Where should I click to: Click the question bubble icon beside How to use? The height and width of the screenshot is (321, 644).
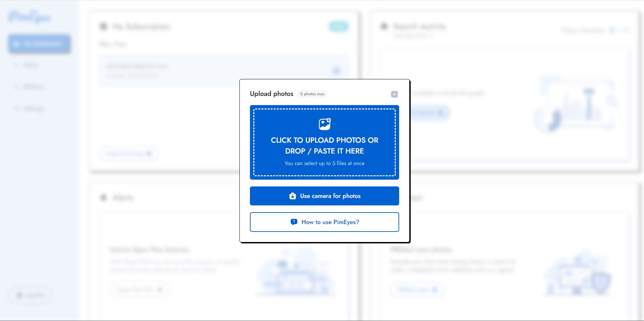pos(294,222)
